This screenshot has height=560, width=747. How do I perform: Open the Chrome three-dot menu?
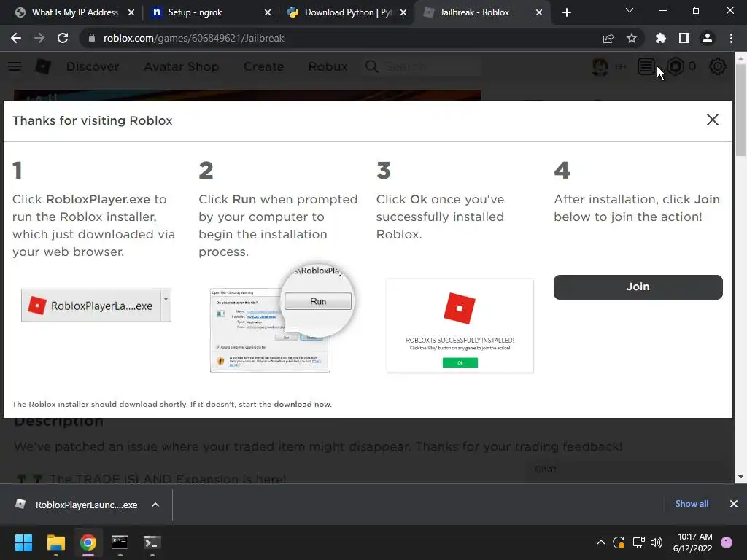[731, 38]
